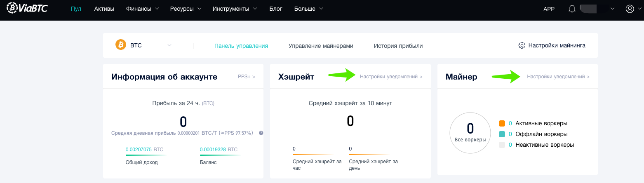Click the teal Оффлайн воркеры legend square
644x183 pixels.
pyautogui.click(x=502, y=134)
